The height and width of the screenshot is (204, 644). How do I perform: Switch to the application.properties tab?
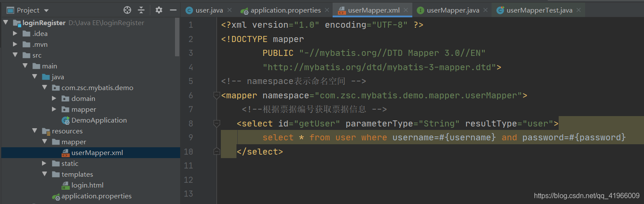[285, 10]
